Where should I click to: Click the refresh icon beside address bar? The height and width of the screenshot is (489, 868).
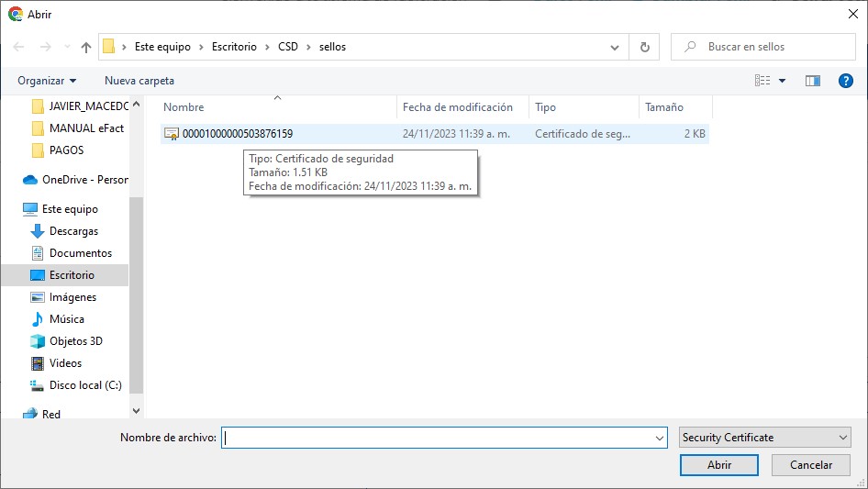tap(644, 47)
